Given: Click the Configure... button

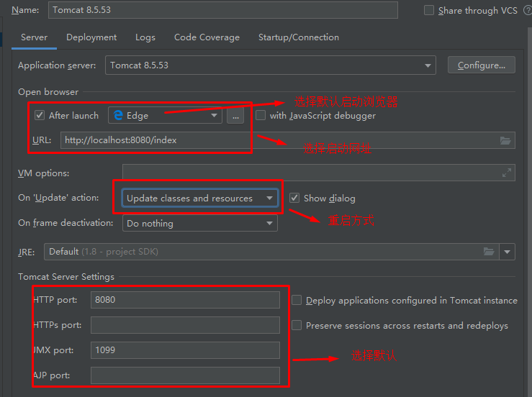Looking at the screenshot, I should (482, 65).
